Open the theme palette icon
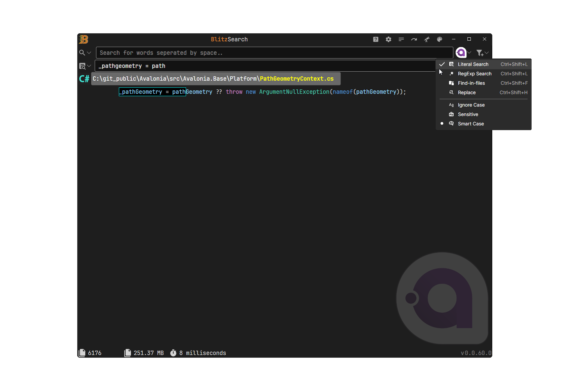 (x=440, y=39)
